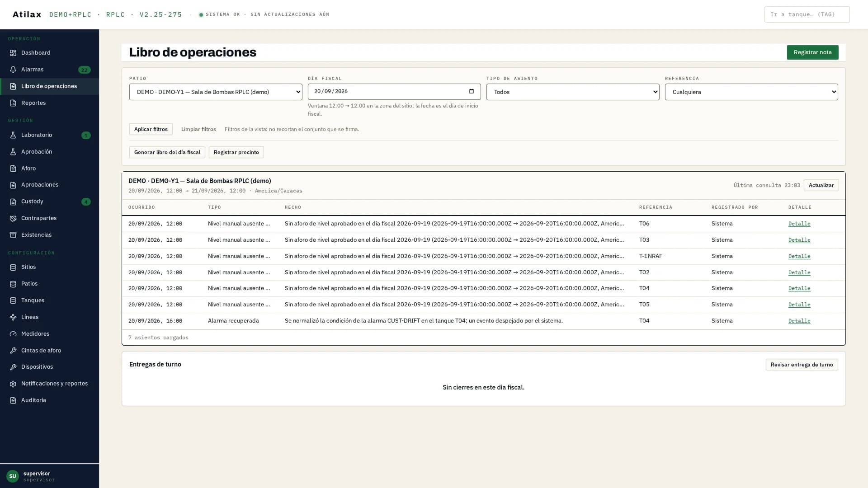Focus the Ir a tanque search field

point(807,14)
